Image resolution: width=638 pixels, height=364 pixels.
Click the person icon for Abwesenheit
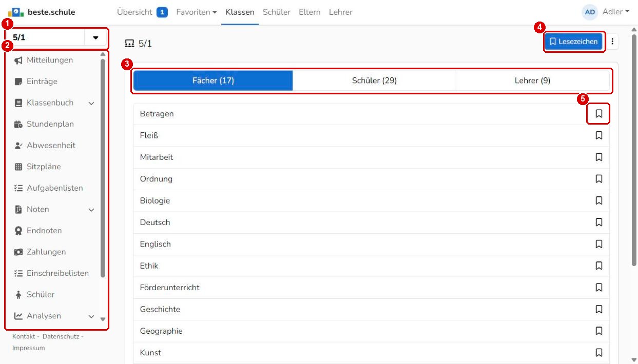(x=18, y=146)
